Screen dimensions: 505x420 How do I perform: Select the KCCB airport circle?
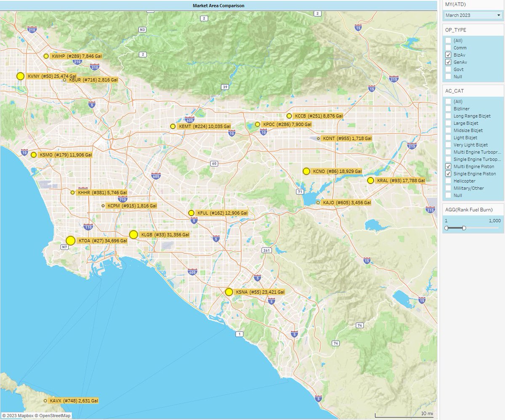(289, 116)
